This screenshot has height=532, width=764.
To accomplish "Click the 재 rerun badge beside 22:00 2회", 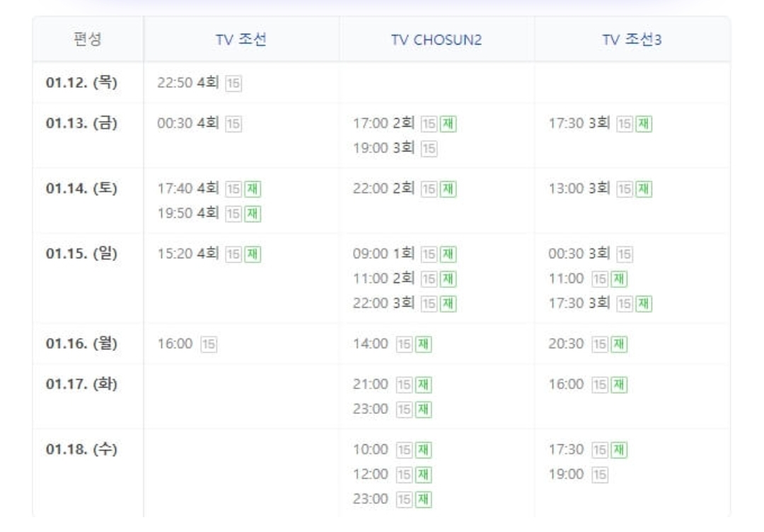I will pyautogui.click(x=448, y=189).
